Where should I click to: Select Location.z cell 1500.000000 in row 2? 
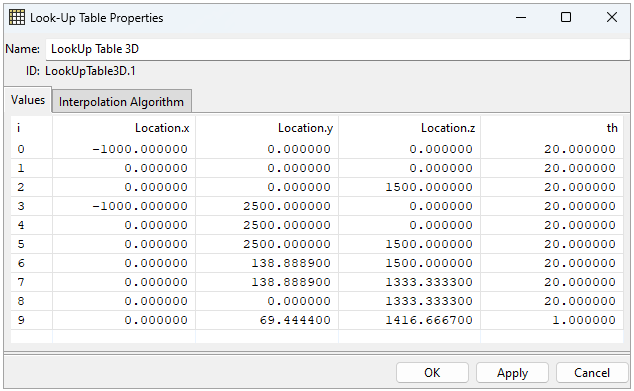click(x=410, y=187)
